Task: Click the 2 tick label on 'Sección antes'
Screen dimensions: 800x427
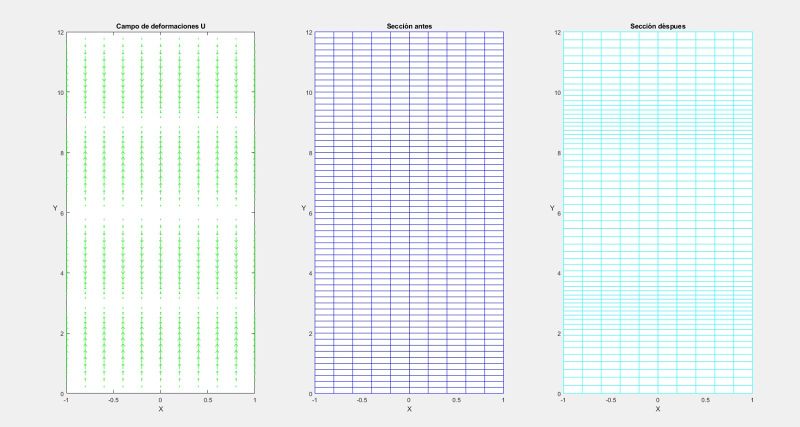Action: coord(309,333)
